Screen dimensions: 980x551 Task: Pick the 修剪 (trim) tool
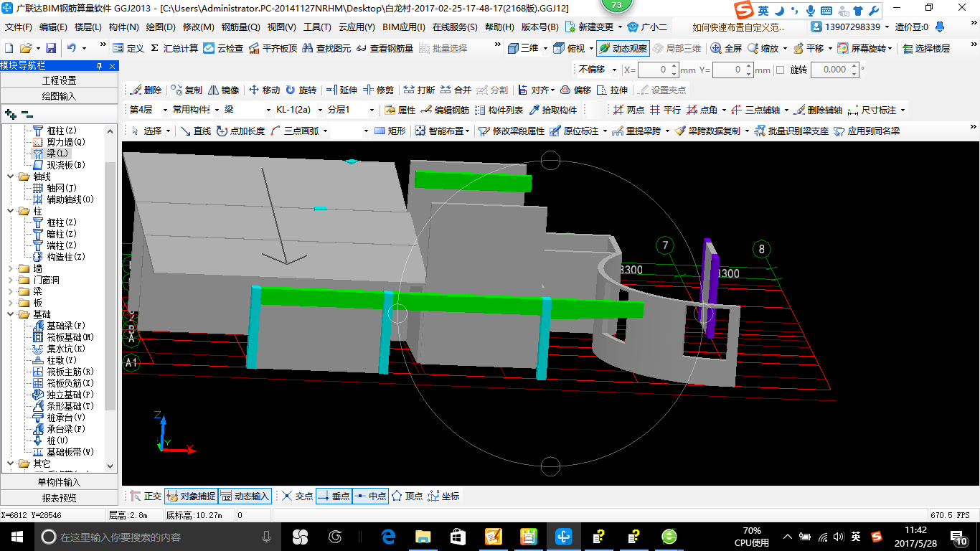pyautogui.click(x=378, y=90)
